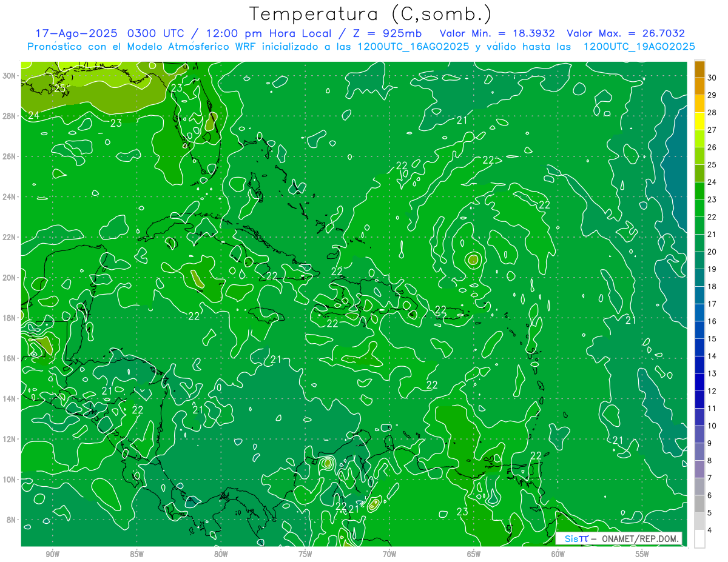Click the '25' contour label near Gulf coast
Image resolution: width=728 pixels, height=562 pixels.
[60, 89]
